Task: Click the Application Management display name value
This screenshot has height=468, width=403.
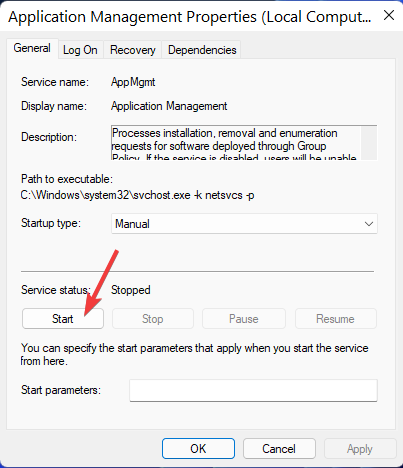Action: (169, 106)
